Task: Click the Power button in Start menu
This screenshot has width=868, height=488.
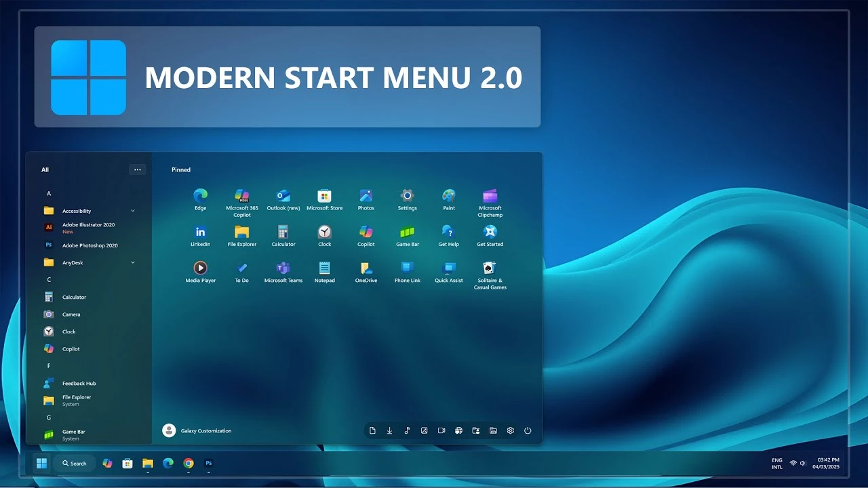Action: tap(528, 430)
